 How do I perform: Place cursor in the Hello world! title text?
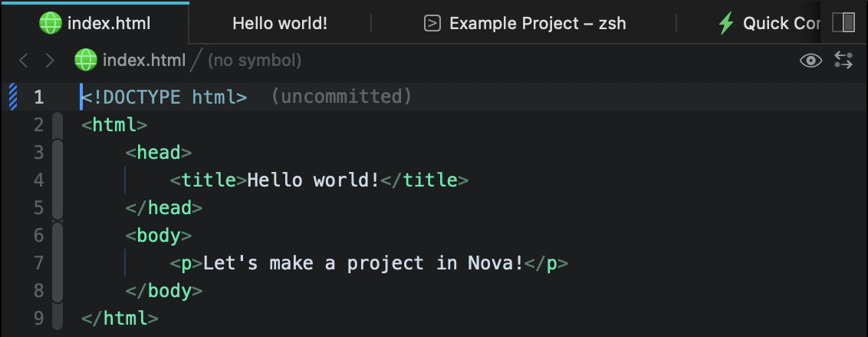coord(313,180)
